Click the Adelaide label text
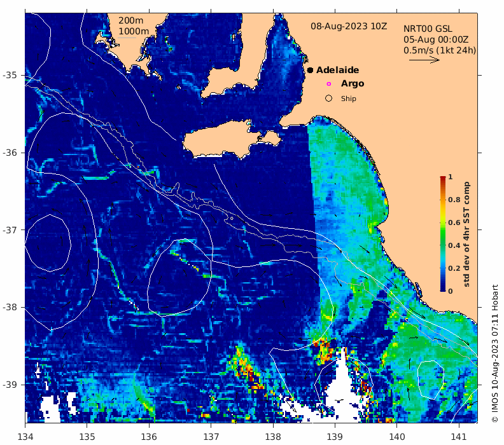This screenshot has height=445, width=504. point(337,70)
